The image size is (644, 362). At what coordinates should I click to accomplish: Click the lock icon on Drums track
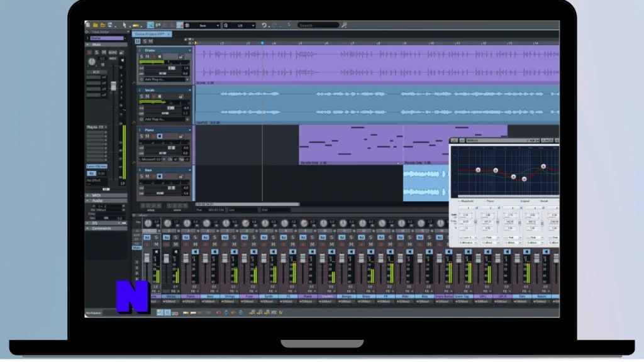click(x=180, y=57)
